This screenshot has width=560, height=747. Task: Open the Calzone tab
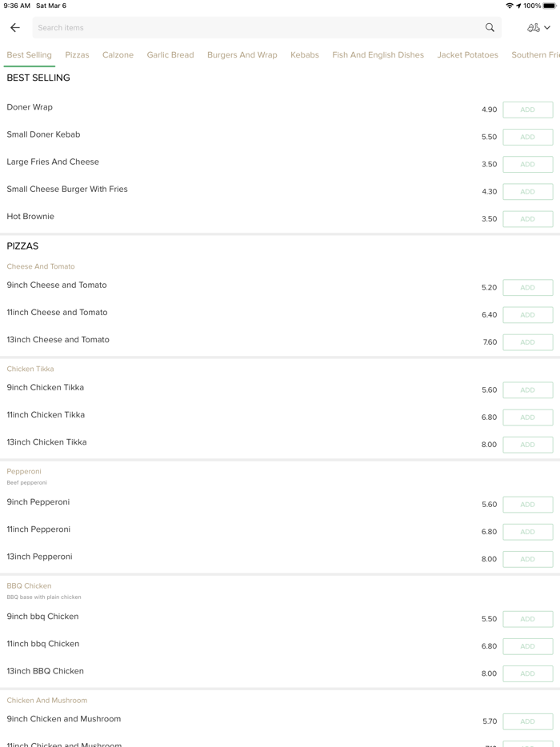[118, 55]
